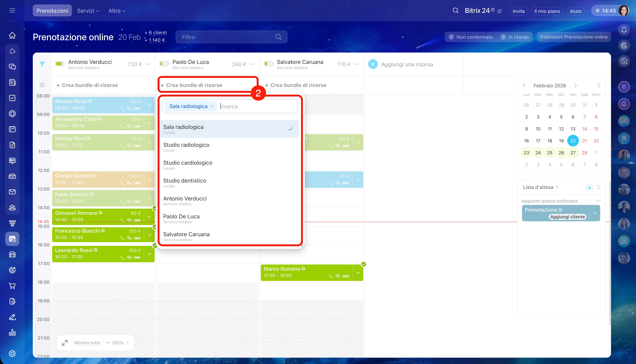Open the notifications bell icon

(624, 30)
